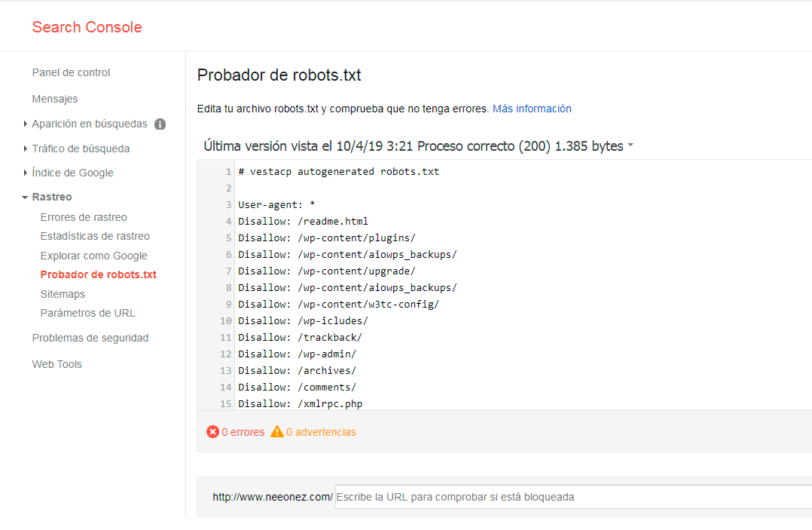Expand the Índice de Google section arrow
This screenshot has width=812, height=530.
coord(25,173)
